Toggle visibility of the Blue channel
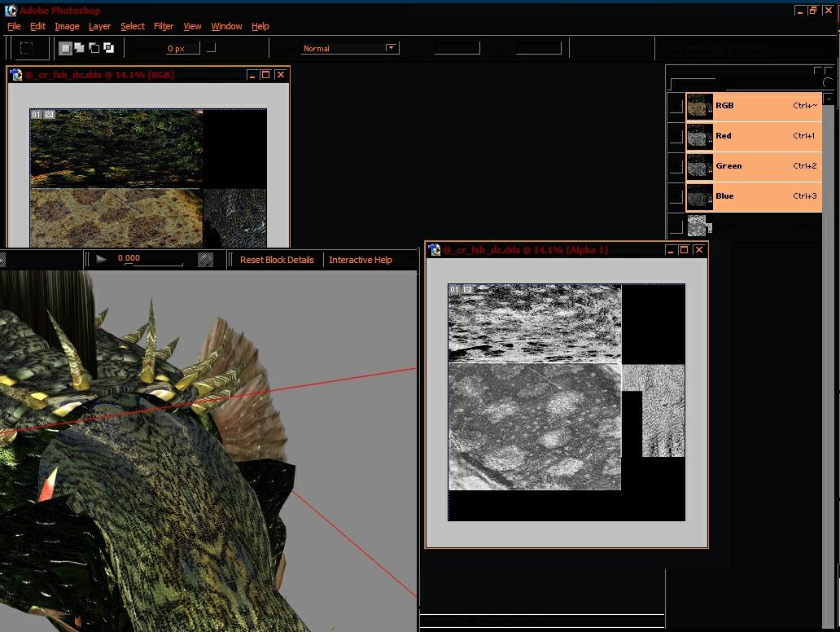Image resolution: width=840 pixels, height=632 pixels. [x=676, y=196]
